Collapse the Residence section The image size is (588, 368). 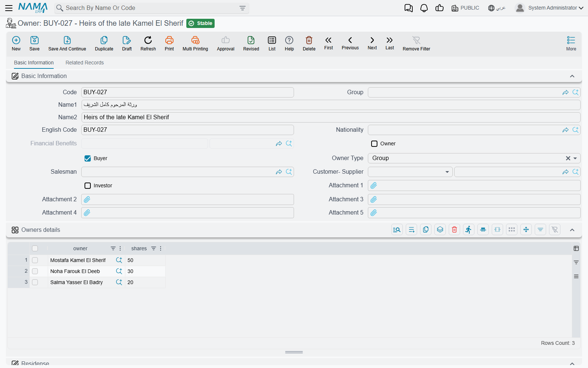coord(572,364)
